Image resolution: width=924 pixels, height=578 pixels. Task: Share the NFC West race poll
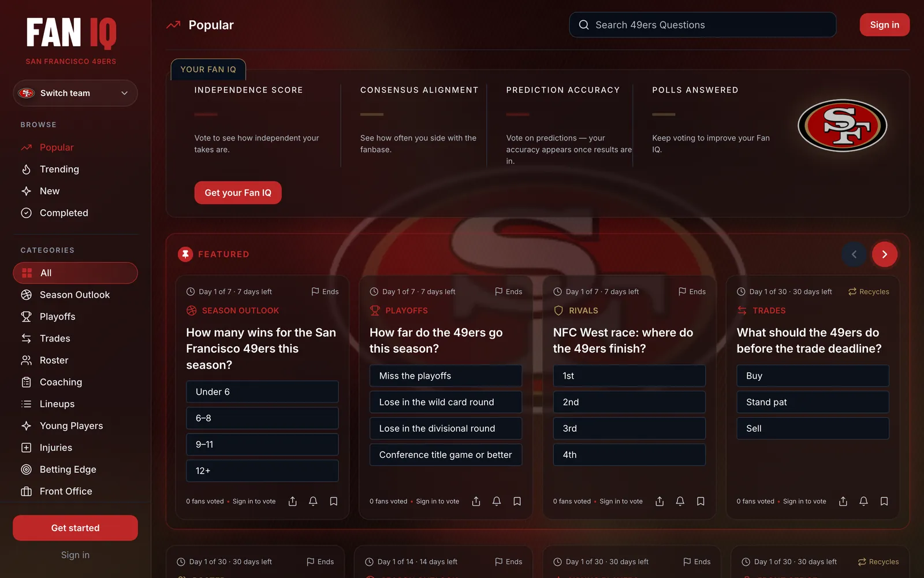[660, 501]
